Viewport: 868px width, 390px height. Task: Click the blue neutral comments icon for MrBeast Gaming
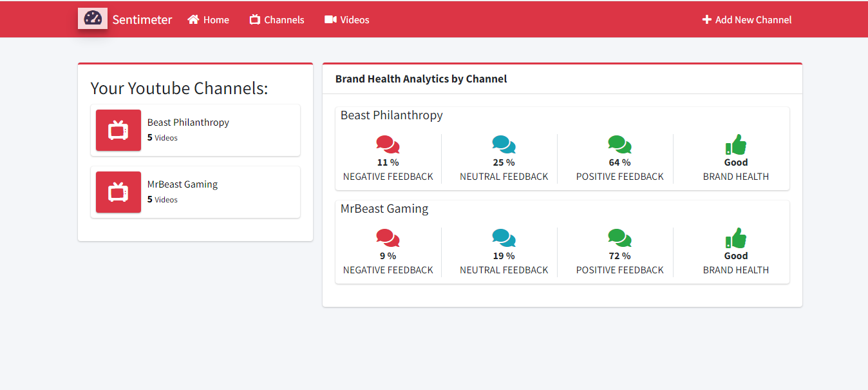click(x=504, y=238)
